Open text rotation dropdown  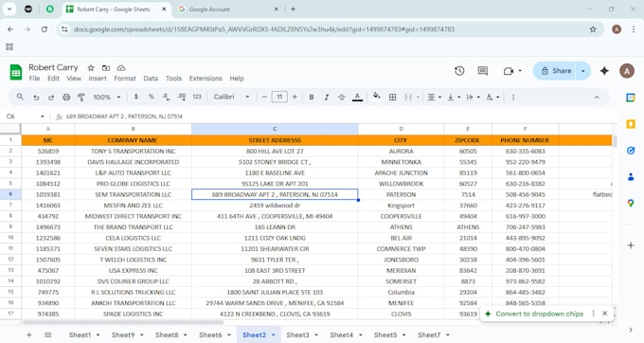pyautogui.click(x=492, y=98)
